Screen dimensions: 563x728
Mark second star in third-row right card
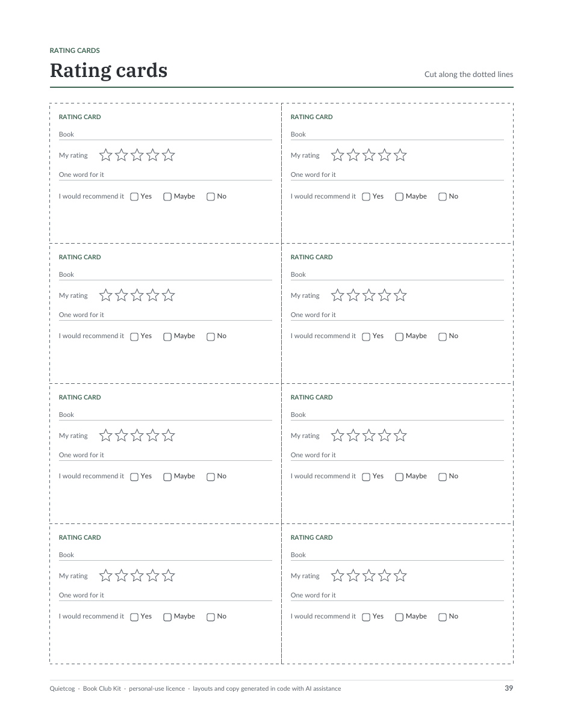click(x=353, y=436)
